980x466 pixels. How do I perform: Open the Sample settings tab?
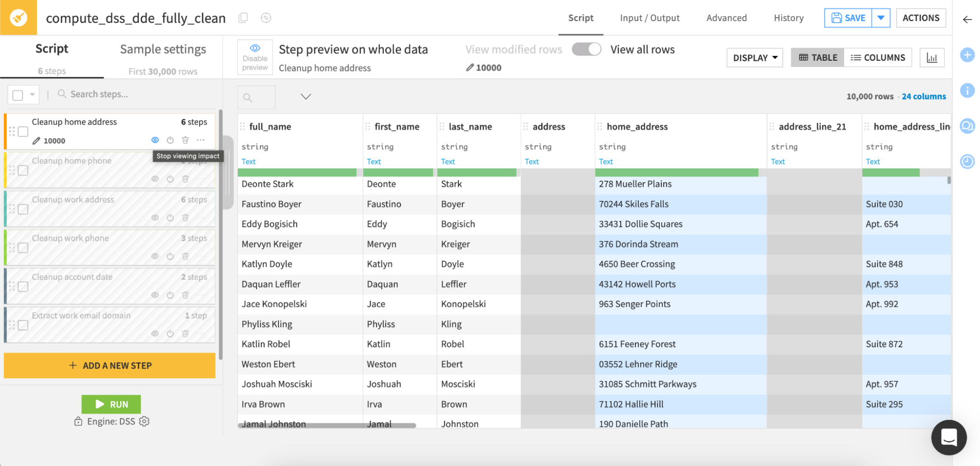(162, 49)
